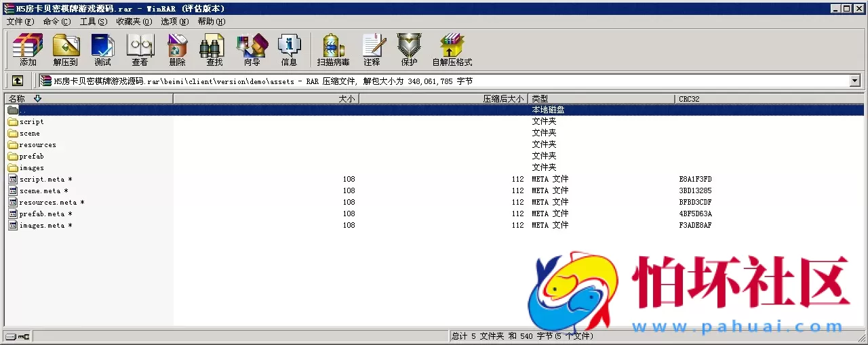
Task: Select the CRC32 value E8A1F3FD
Action: (x=695, y=180)
